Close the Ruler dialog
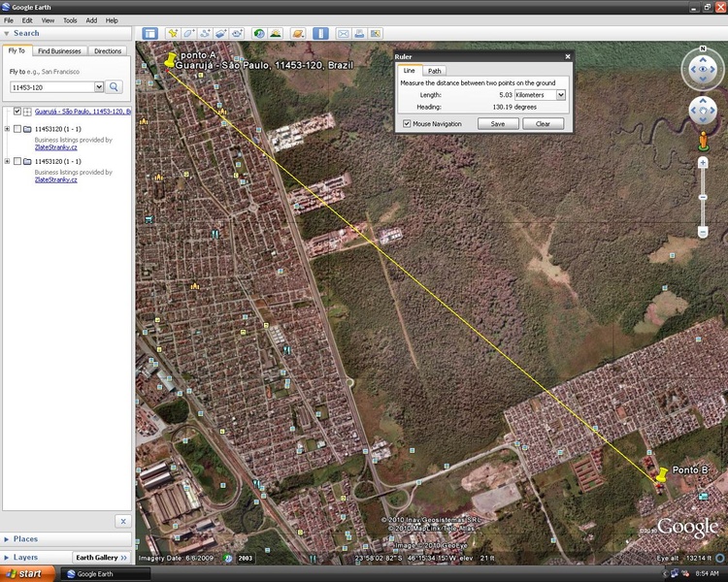This screenshot has height=582, width=728. [x=568, y=56]
